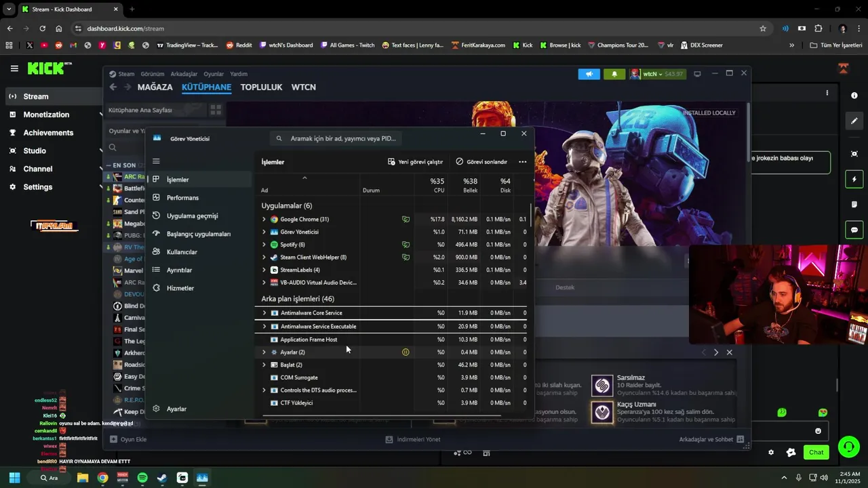This screenshot has height=488, width=868.
Task: Open Monetization in Kick sidebar
Action: 46,115
